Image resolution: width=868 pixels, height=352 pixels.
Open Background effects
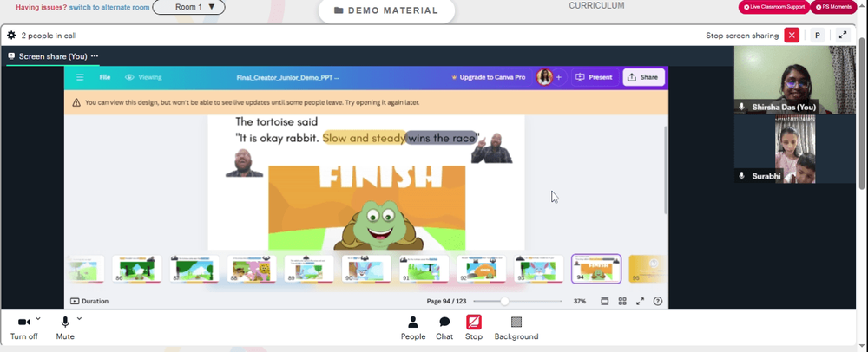[516, 328]
